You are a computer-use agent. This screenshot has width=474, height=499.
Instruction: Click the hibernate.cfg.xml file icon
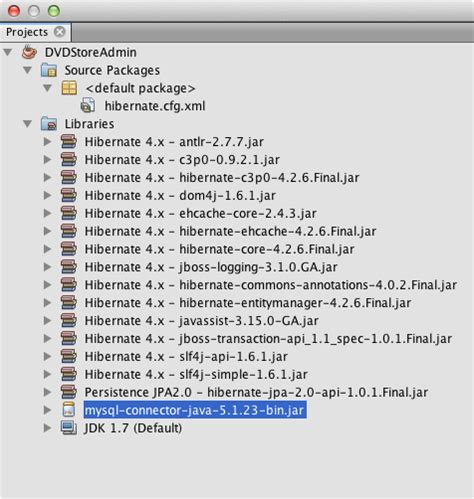(88, 106)
